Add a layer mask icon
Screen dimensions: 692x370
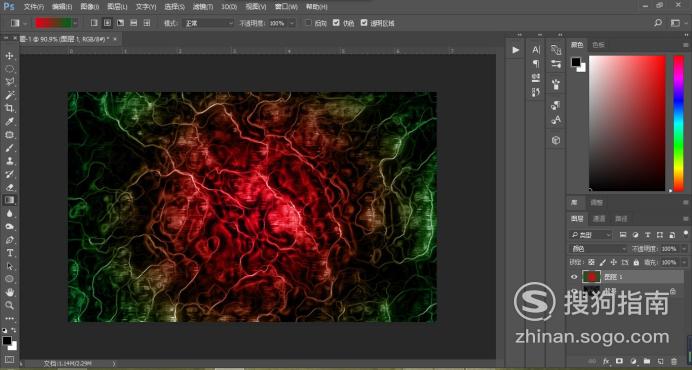619,362
